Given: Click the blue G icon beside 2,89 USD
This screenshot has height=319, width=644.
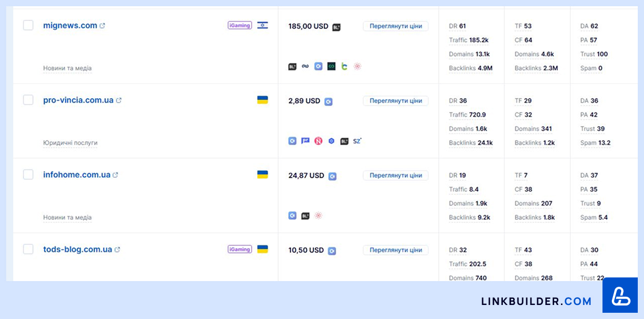Looking at the screenshot, I should point(328,102).
